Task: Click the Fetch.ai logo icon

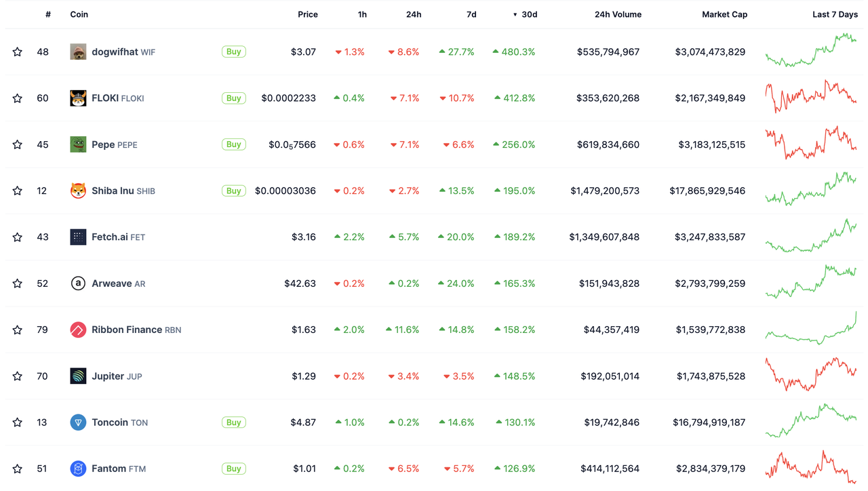Action: [x=78, y=237]
